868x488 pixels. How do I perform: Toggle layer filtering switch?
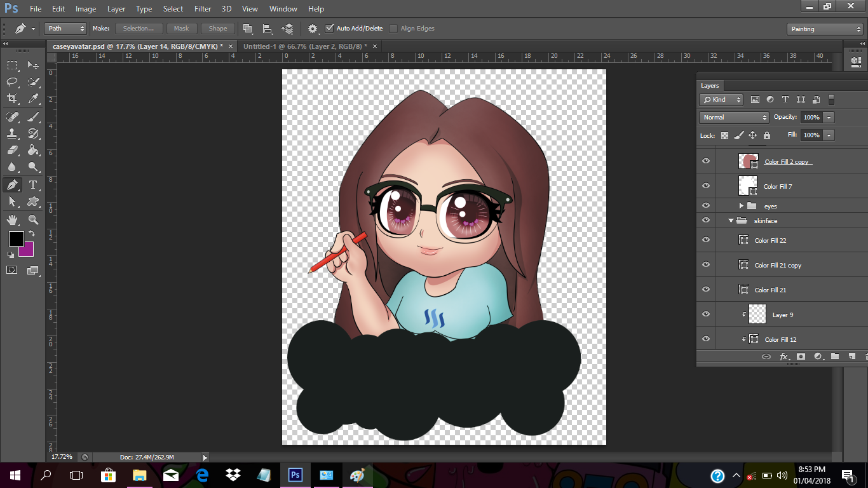pyautogui.click(x=831, y=100)
